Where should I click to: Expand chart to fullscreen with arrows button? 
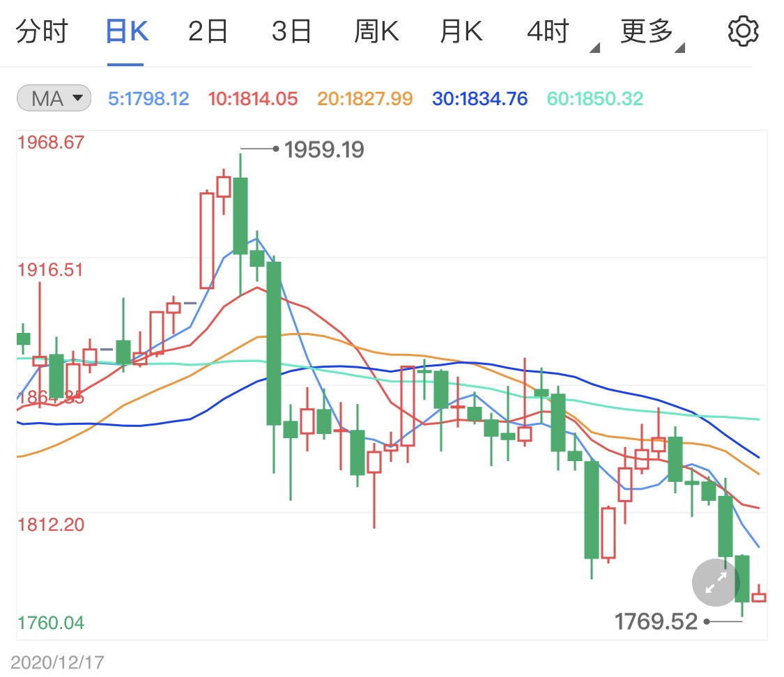[x=716, y=582]
